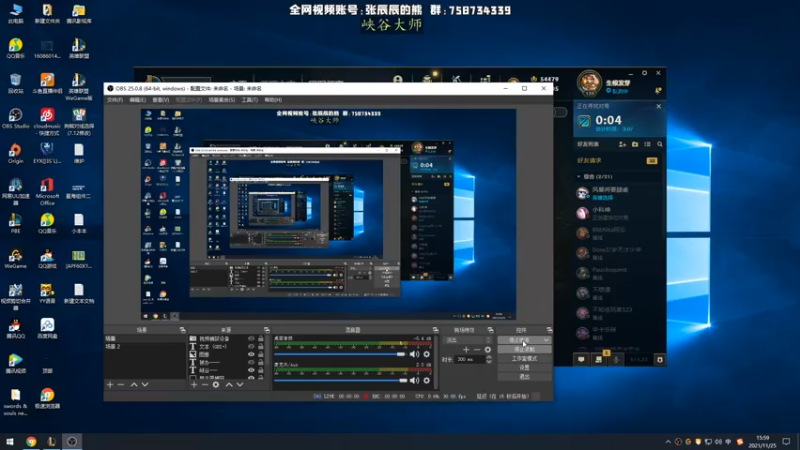Adjust 桌面音频 volume slider
Screen dimensions: 800x450
pyautogui.click(x=339, y=354)
